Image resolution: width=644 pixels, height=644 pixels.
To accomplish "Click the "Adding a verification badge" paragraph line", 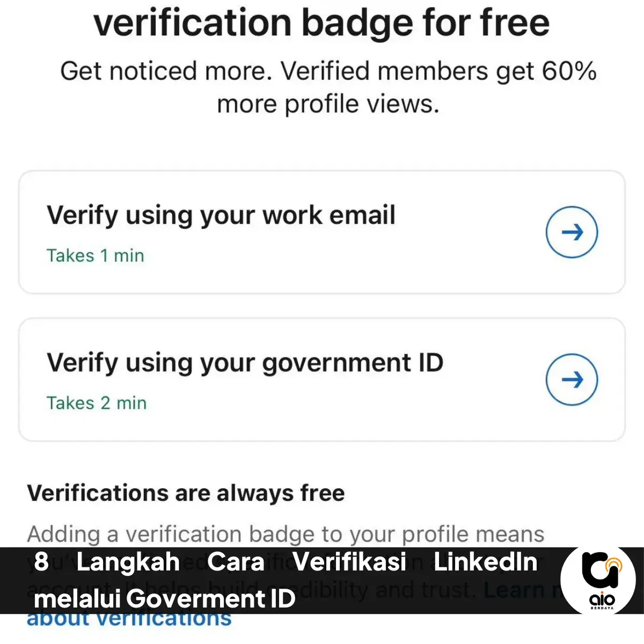I will pos(286,534).
